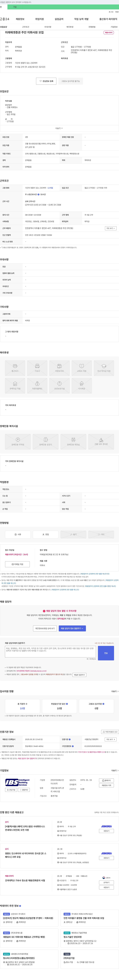This screenshot has height=980, width=119.
Task: Jump to 근무조건 section tab
Action: (x=25, y=27)
